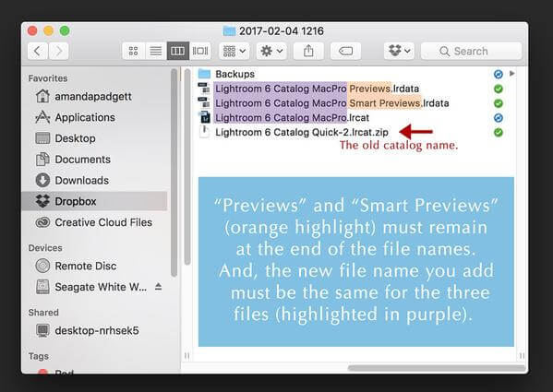Image resolution: width=553 pixels, height=392 pixels.
Task: Go back with the left chevron button
Action: [x=37, y=51]
